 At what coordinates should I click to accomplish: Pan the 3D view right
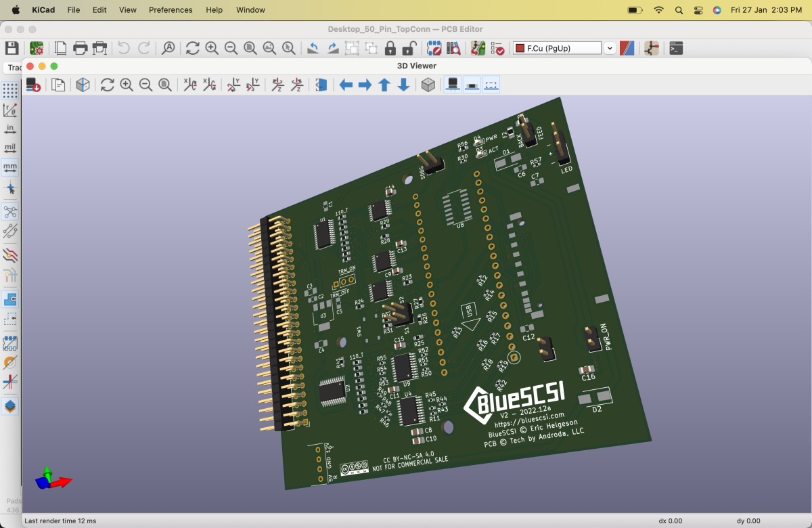[365, 85]
